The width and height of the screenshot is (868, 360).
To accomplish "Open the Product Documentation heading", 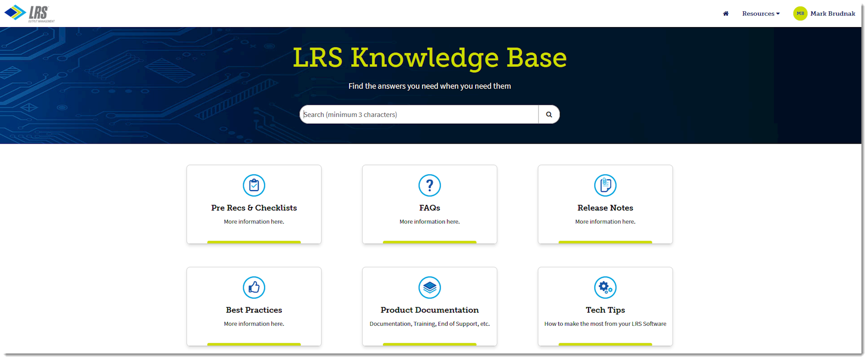I will (429, 310).
